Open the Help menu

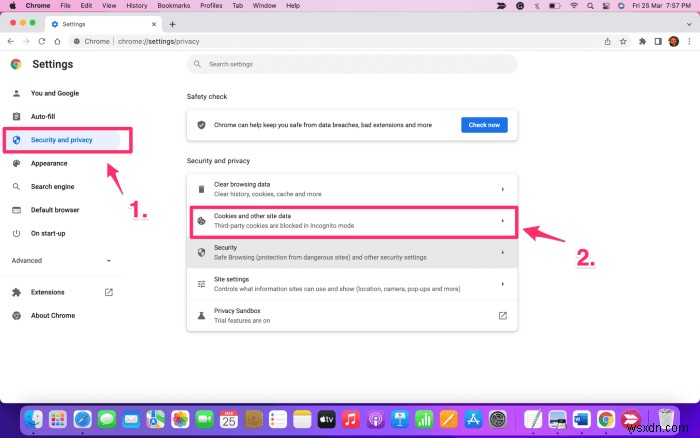(x=293, y=6)
